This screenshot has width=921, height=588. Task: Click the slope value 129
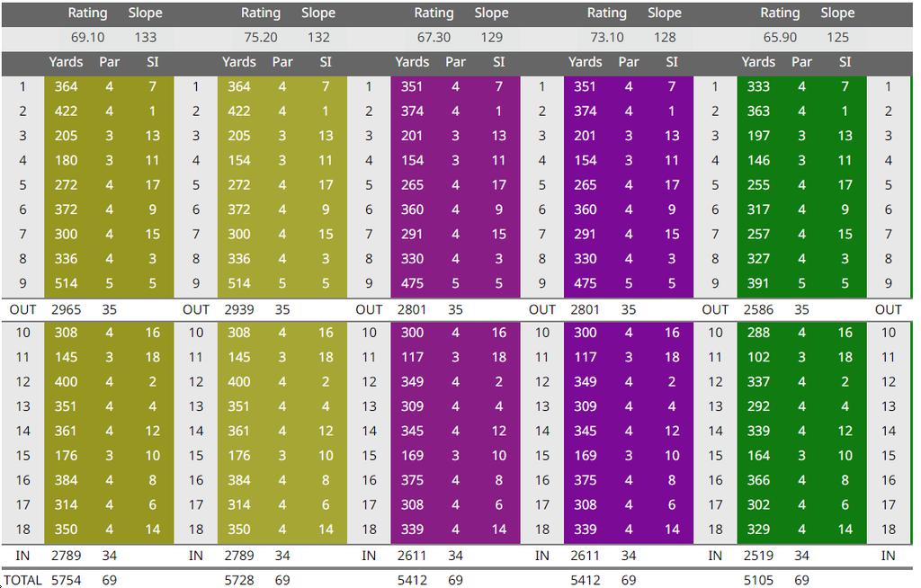click(x=491, y=38)
